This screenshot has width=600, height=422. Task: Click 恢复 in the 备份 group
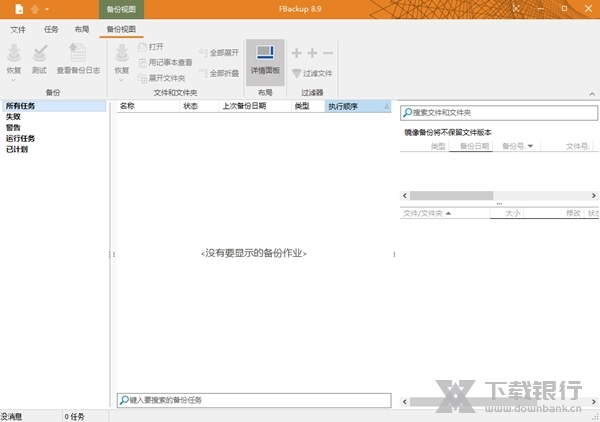(14, 59)
